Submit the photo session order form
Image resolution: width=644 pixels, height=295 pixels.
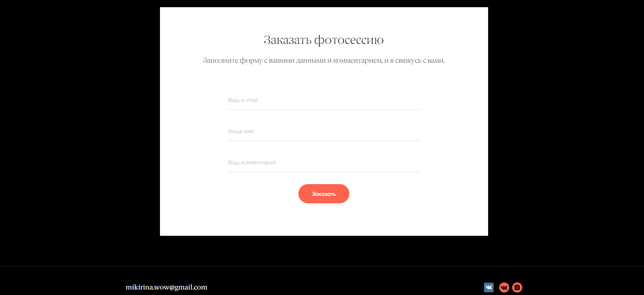click(x=324, y=194)
